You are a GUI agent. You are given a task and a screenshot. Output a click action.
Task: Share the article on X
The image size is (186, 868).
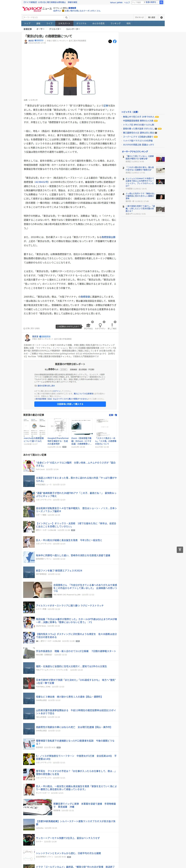click(x=110, y=41)
